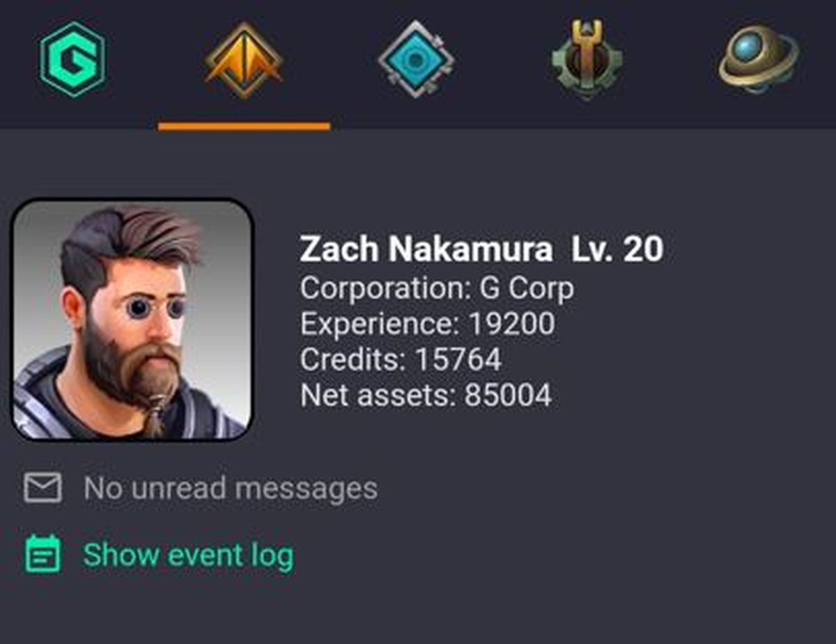Show the event log
This screenshot has width=836, height=644.
pyautogui.click(x=188, y=555)
